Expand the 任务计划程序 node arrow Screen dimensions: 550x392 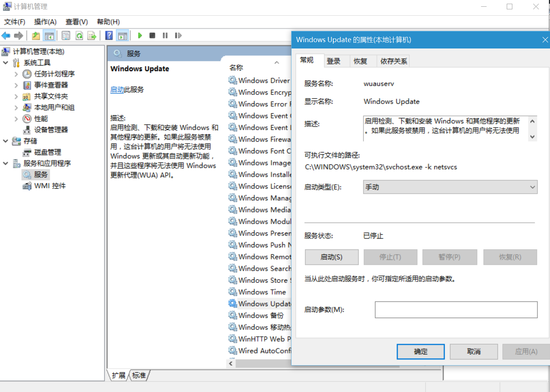[x=16, y=74]
